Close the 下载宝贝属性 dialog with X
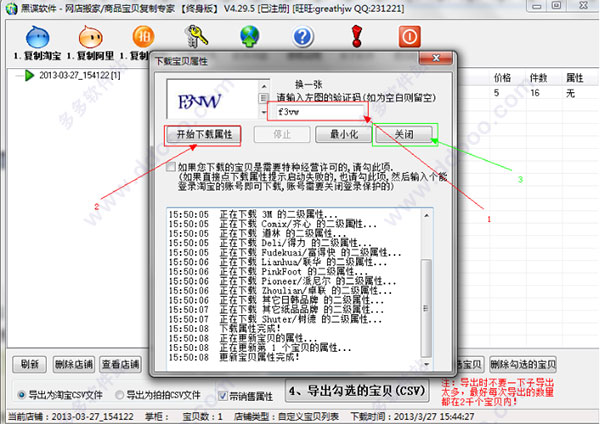600x424 pixels. 436,58
